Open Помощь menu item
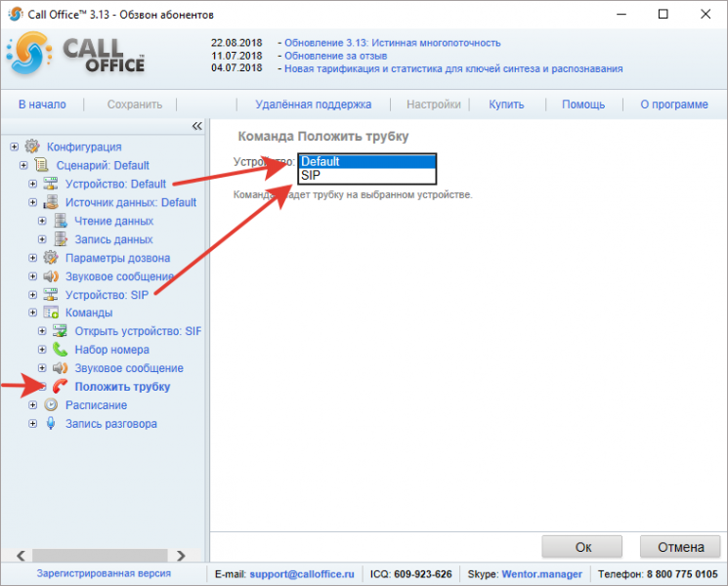The height and width of the screenshot is (586, 728). point(583,105)
